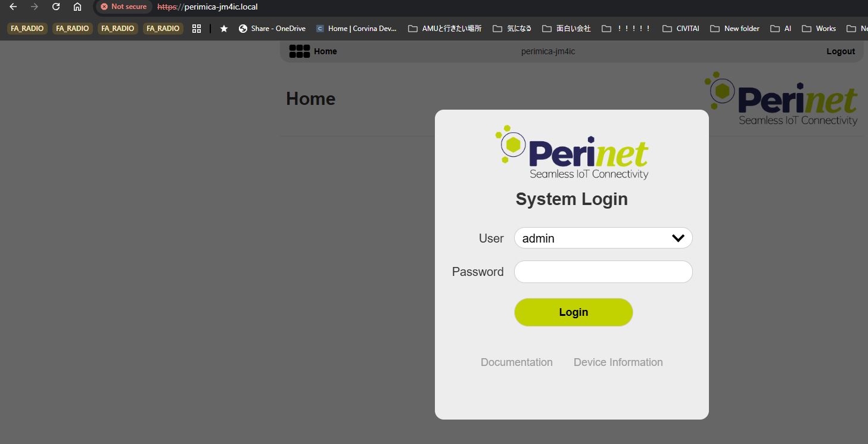Click the address bar URL perimica-jm4ic.local
The image size is (868, 444).
220,7
